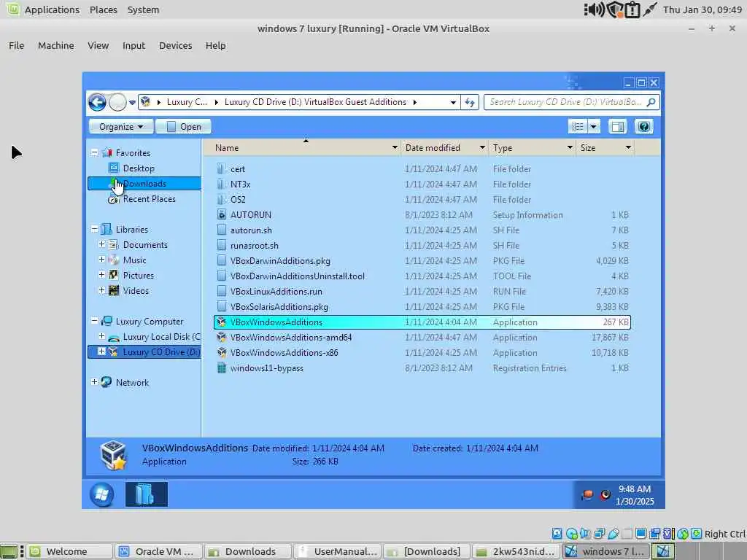Select runasroot.sh file

[x=255, y=245]
